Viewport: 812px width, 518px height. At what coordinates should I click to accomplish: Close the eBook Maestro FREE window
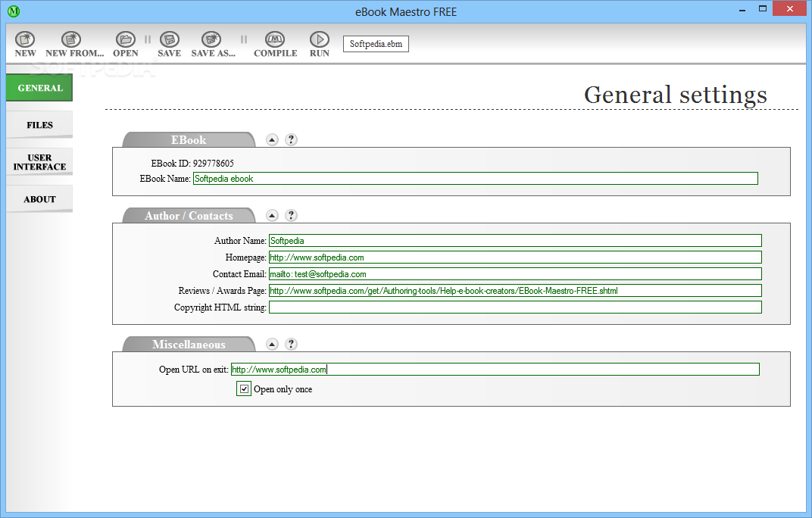tap(790, 9)
